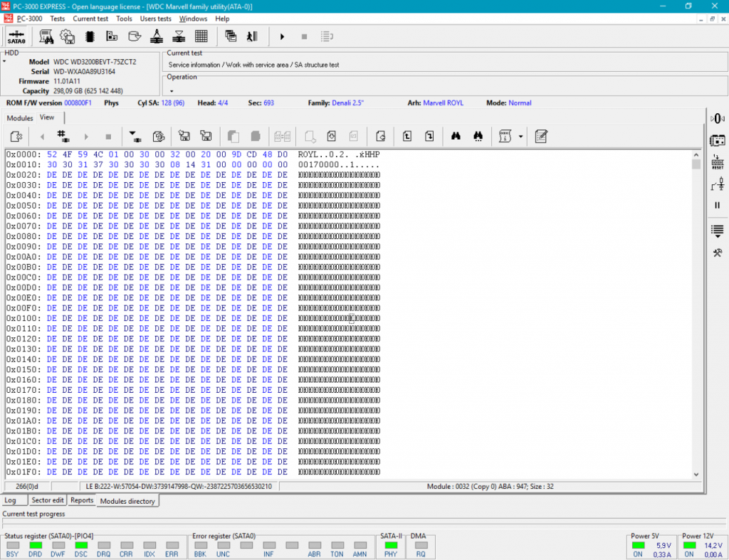Open the Users tests menu

pyautogui.click(x=155, y=19)
